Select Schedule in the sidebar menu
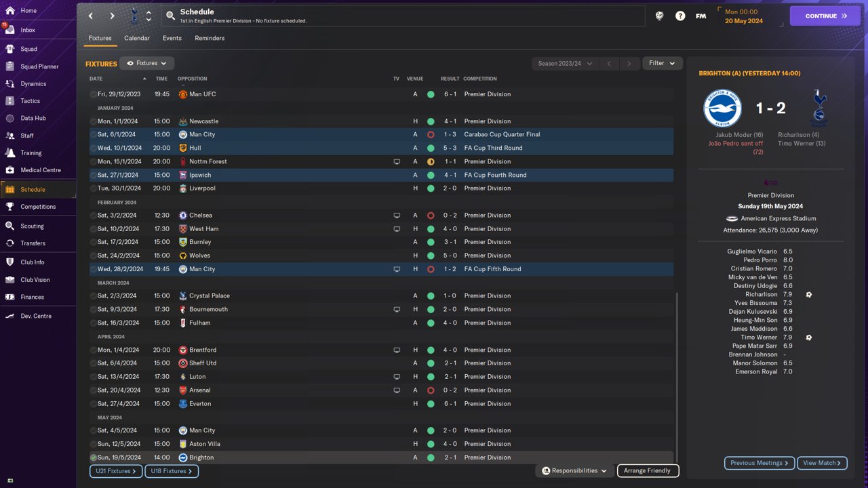 coord(38,189)
